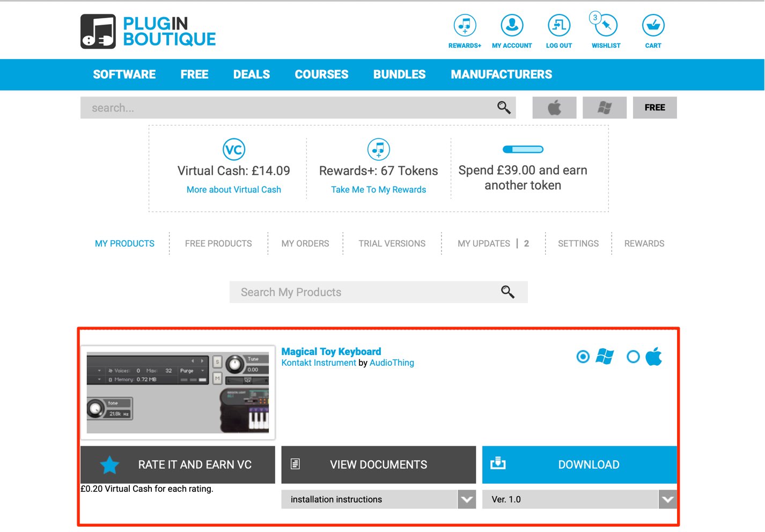Image resolution: width=765 pixels, height=532 pixels.
Task: Click the Apple logo beside the radio button
Action: [x=653, y=356]
